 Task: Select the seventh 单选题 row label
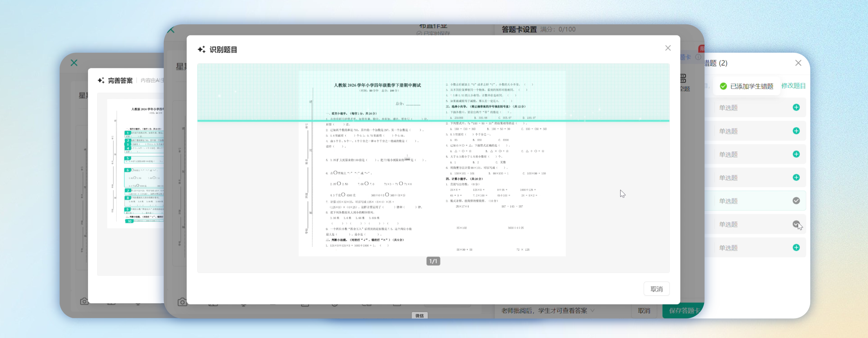728,248
